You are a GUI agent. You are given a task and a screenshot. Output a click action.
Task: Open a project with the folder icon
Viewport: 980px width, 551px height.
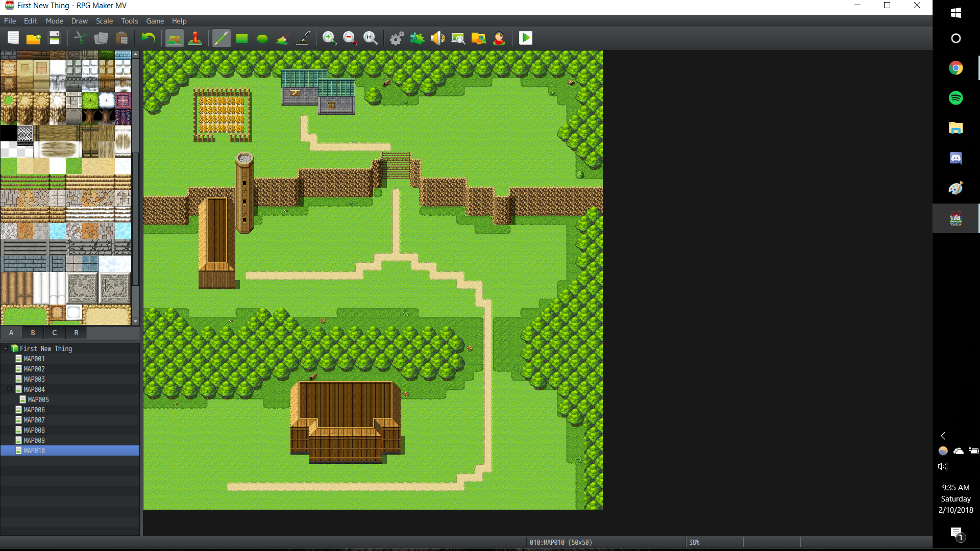pos(34,38)
